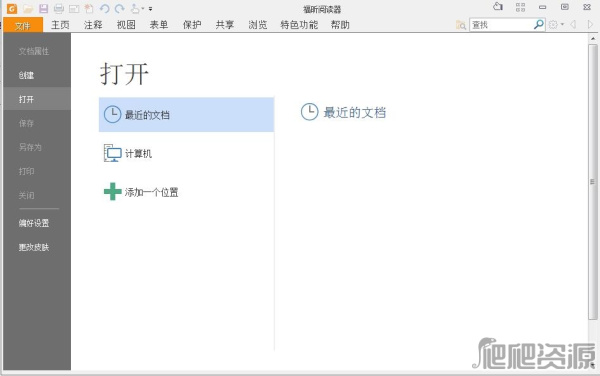Image resolution: width=600 pixels, height=376 pixels.
Task: Select 文档属性 in the sidebar
Action: click(37, 51)
